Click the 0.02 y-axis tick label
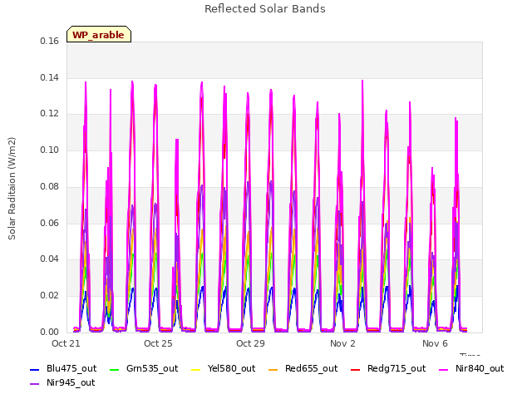The width and height of the screenshot is (532, 399). [x=50, y=296]
